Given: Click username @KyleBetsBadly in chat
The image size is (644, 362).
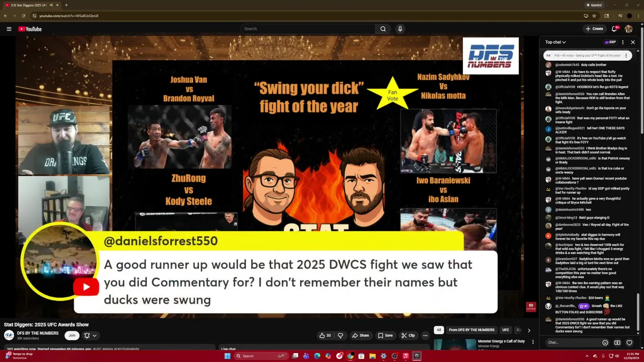Looking at the screenshot, I should pyautogui.click(x=567, y=235).
